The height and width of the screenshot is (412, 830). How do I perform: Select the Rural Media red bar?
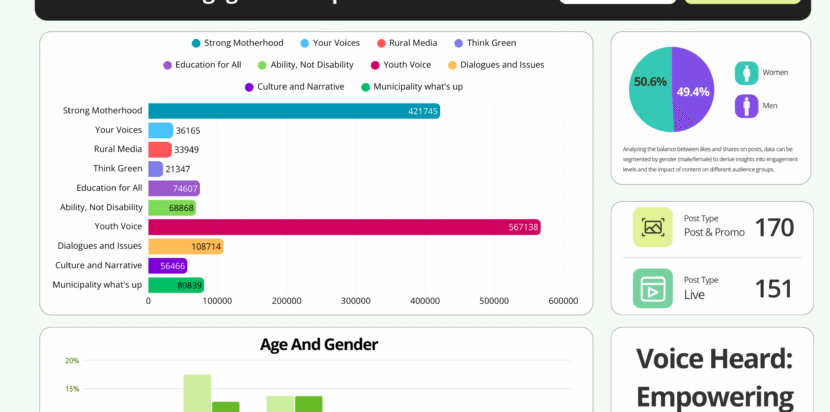[x=160, y=150]
